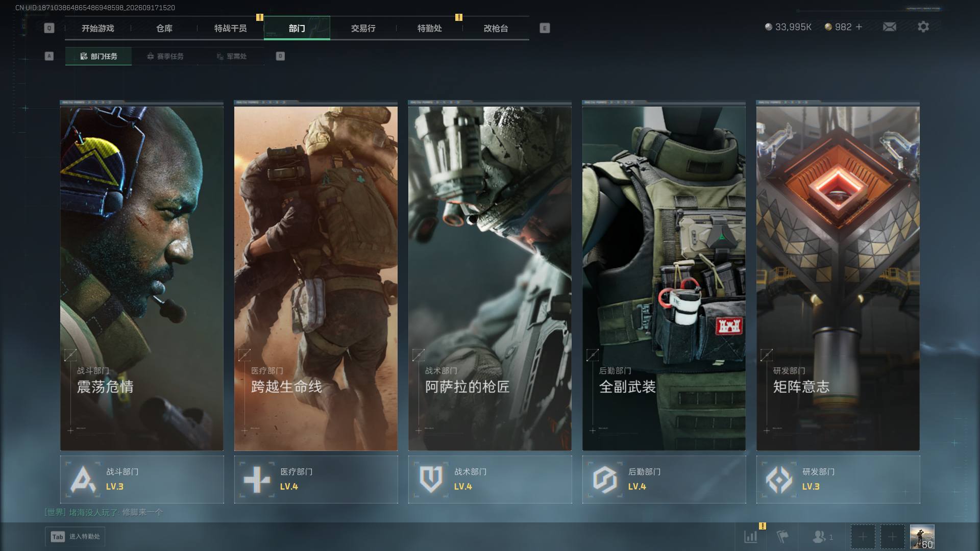Open the 军需处 sub-tab
980x551 pixels.
231,56
